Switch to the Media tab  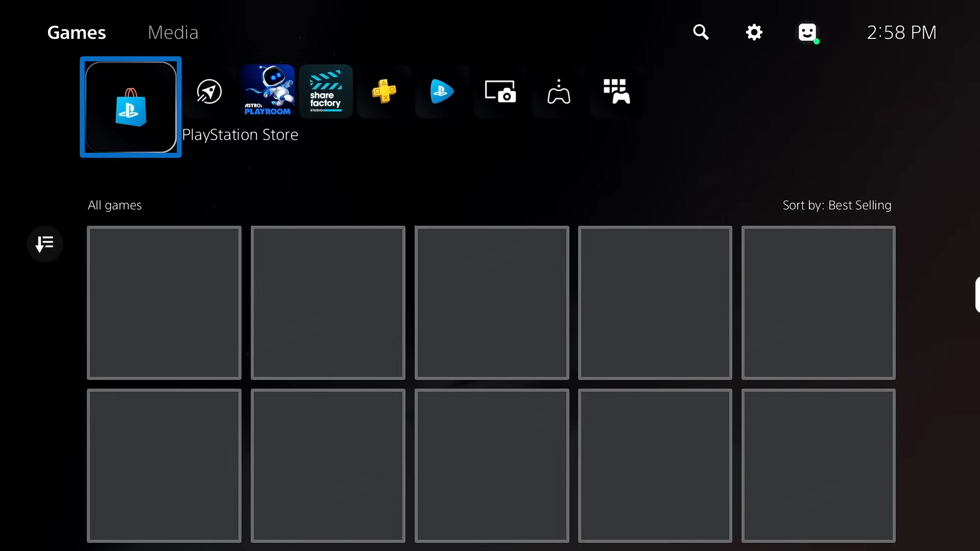tap(173, 33)
